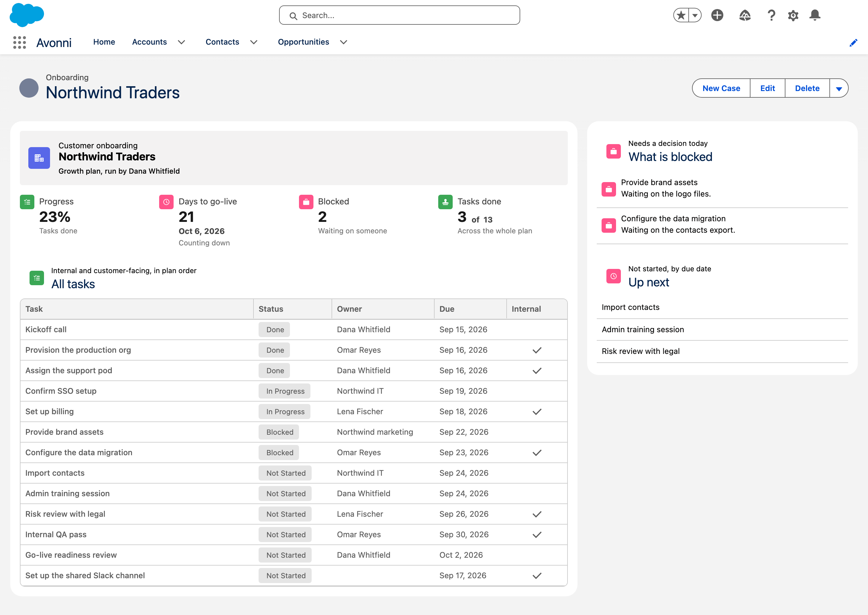
Task: Click the Avonni app name
Action: coord(54,43)
